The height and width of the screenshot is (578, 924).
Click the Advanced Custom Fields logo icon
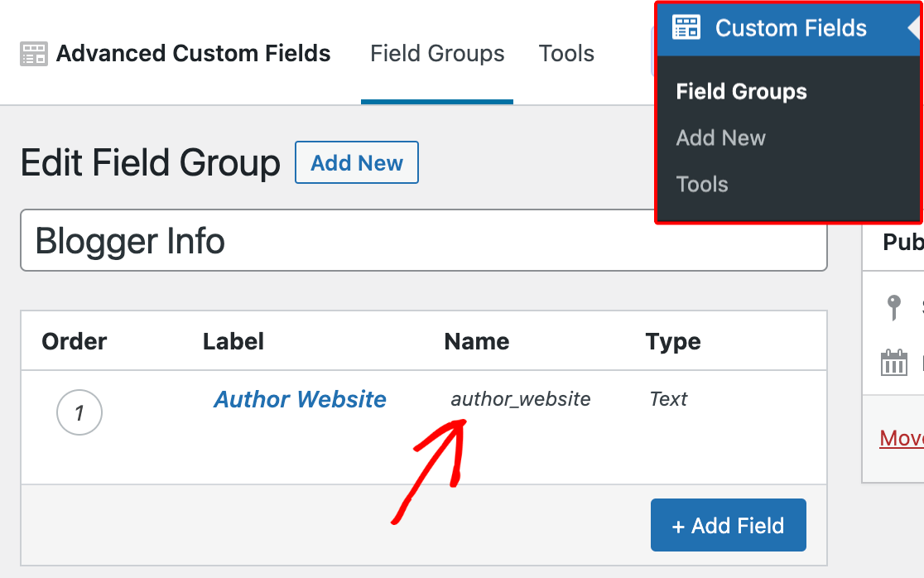[34, 54]
